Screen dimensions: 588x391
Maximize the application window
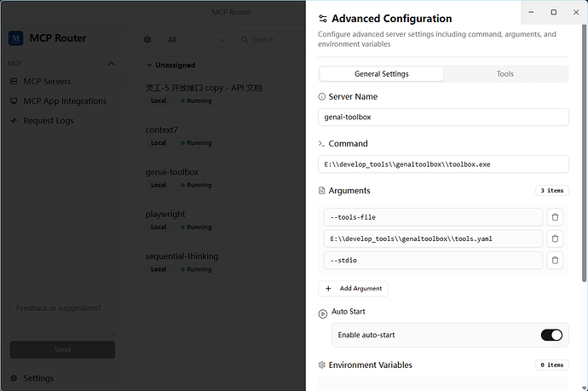554,13
